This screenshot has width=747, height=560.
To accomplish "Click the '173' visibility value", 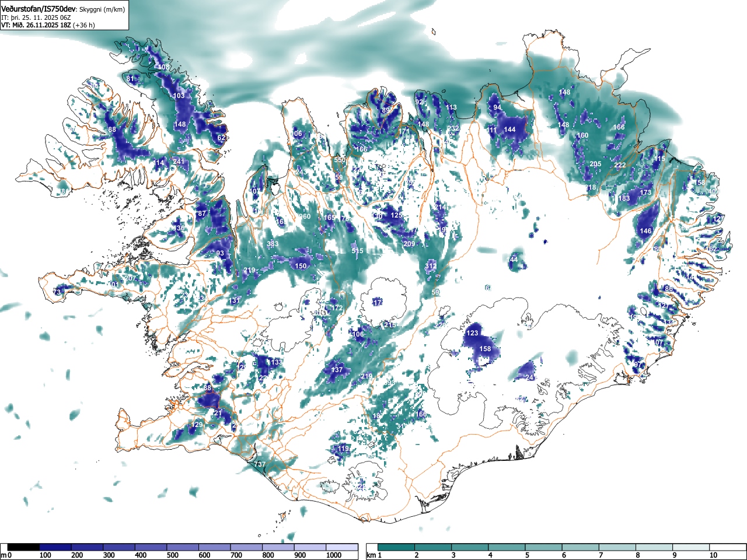I will 645,192.
